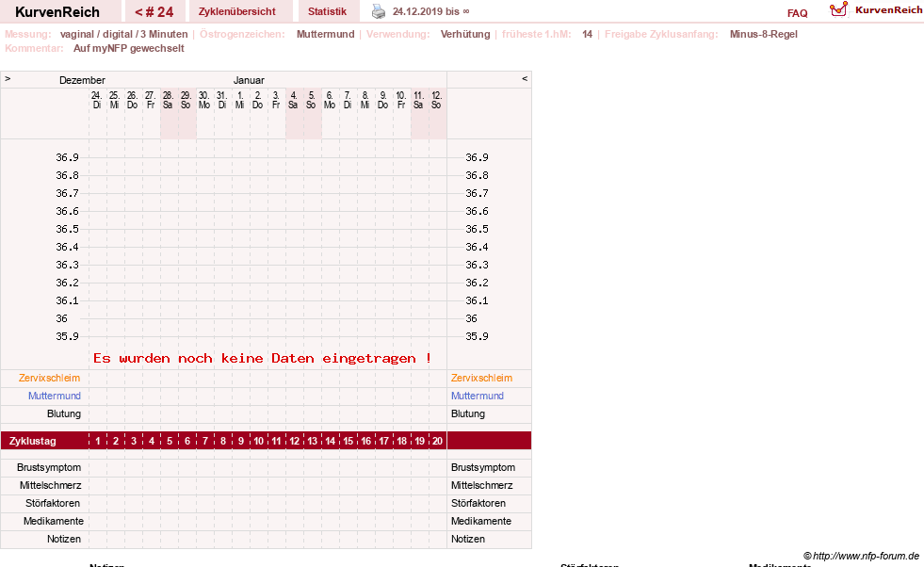Click the left Brustsymptom label
Viewport: 924px width, 567px height.
point(49,467)
